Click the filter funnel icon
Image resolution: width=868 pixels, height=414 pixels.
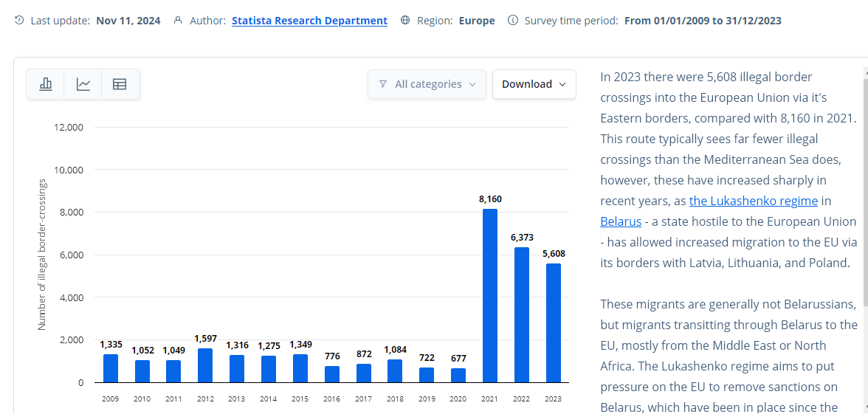(382, 84)
